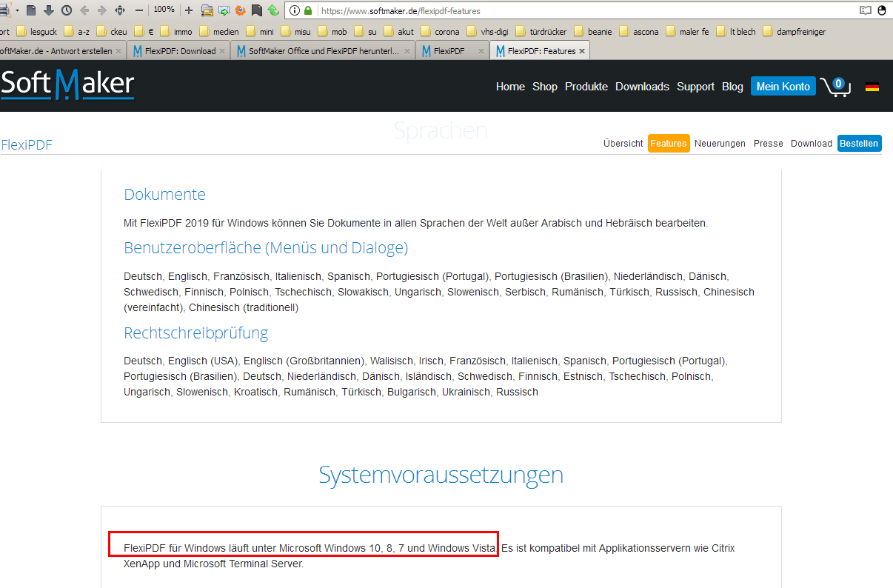
Task: Open the ckeu bookmark folder
Action: (111, 32)
